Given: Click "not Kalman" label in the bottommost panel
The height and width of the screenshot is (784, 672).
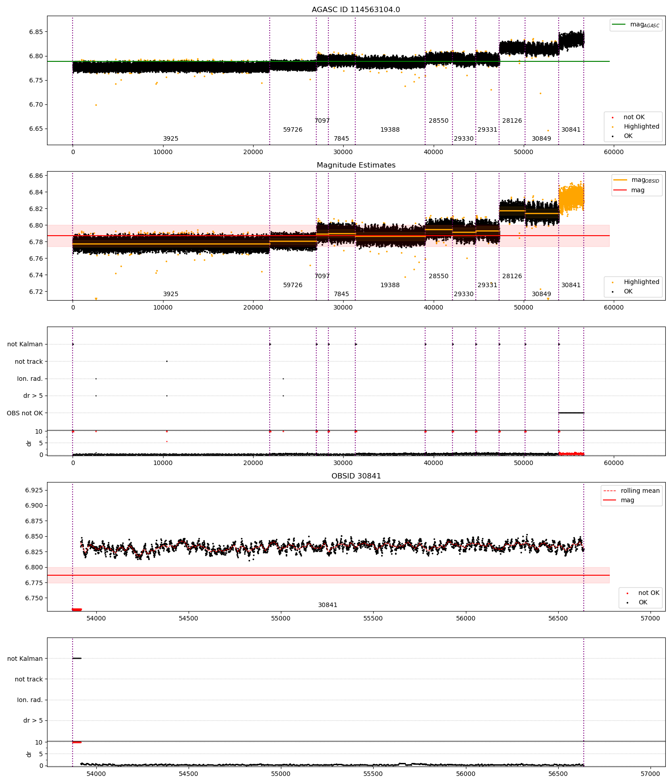Looking at the screenshot, I should point(25,659).
